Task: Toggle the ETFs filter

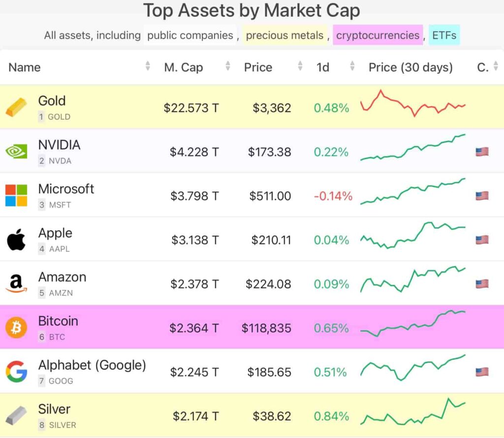Action: pyautogui.click(x=444, y=35)
